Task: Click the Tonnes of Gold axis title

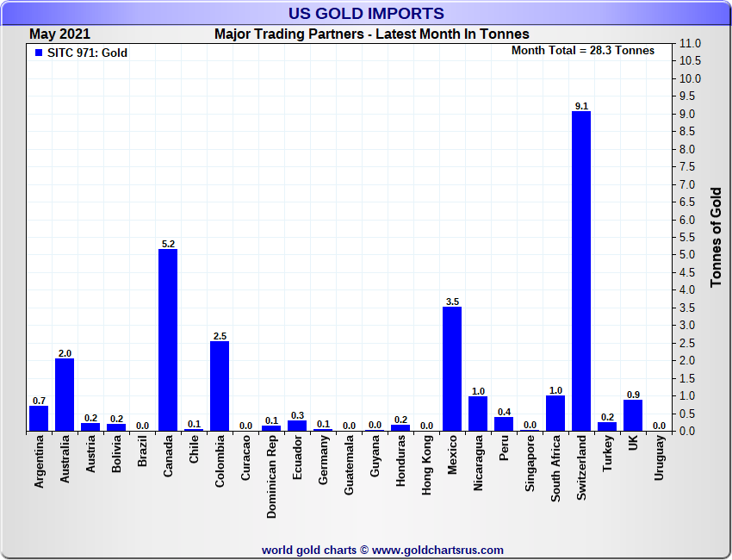Action: (716, 237)
